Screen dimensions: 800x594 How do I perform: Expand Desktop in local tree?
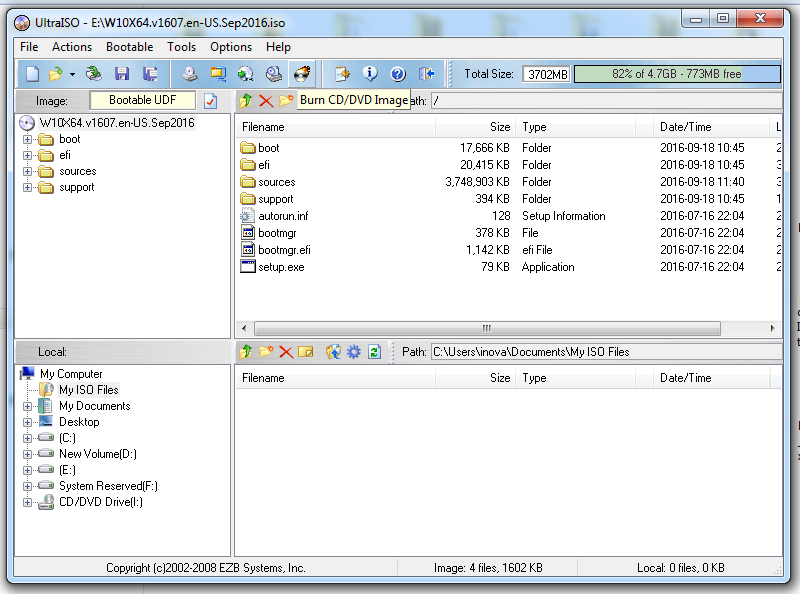coord(28,422)
